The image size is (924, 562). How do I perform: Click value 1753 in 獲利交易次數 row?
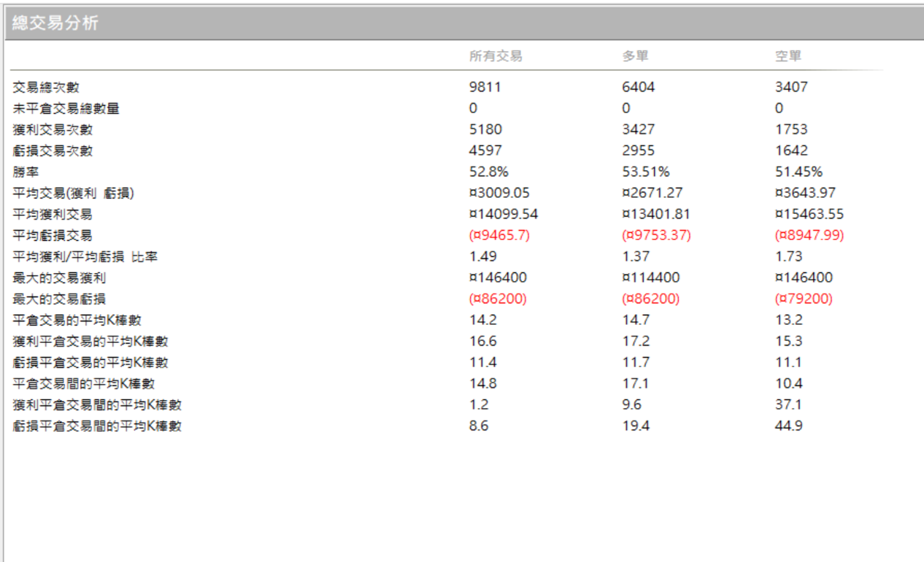click(x=791, y=130)
